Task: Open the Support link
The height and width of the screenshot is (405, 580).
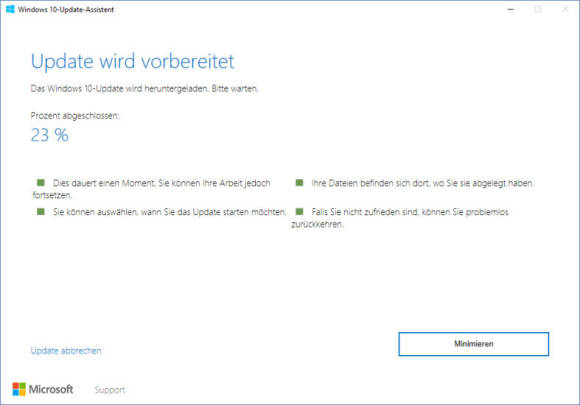Action: [110, 390]
